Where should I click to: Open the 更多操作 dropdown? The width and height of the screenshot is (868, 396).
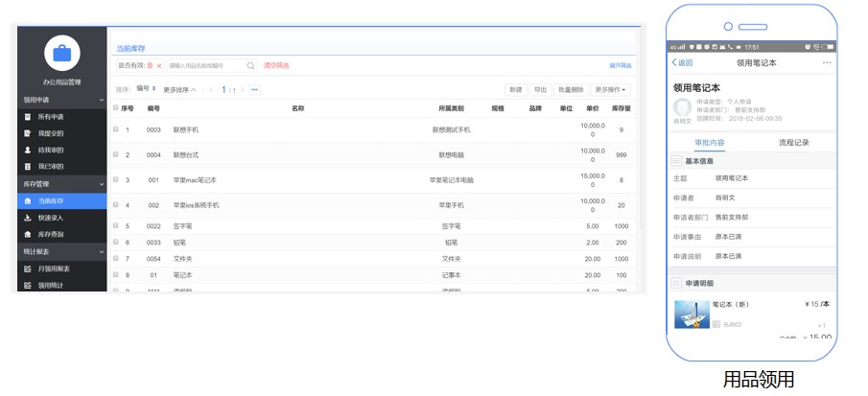[x=610, y=89]
